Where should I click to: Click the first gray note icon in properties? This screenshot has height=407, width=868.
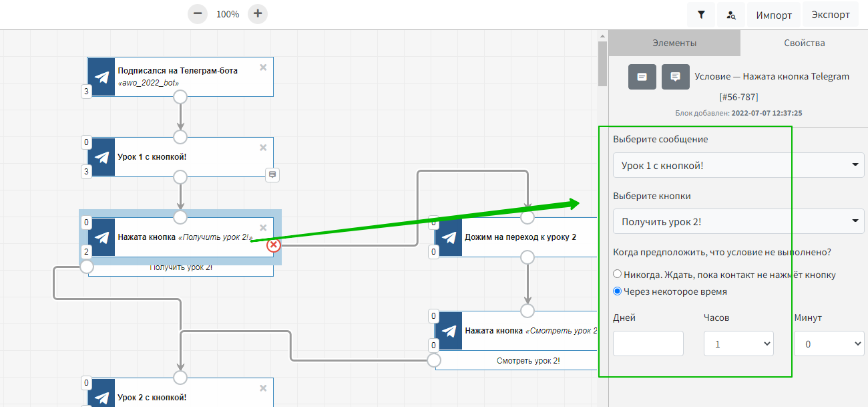click(x=642, y=77)
